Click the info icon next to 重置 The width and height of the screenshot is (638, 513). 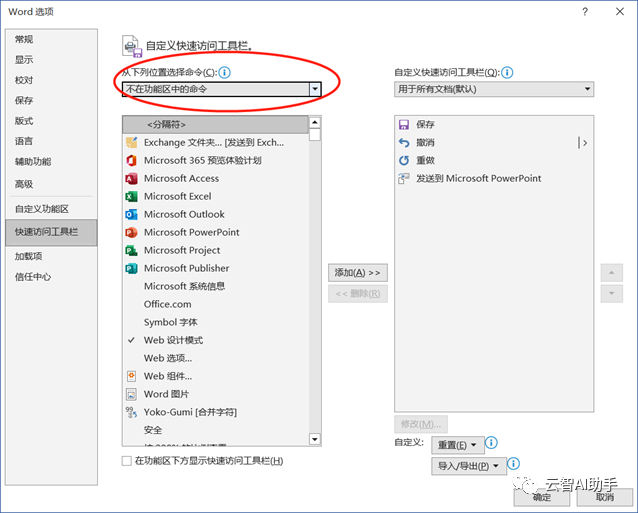(492, 442)
